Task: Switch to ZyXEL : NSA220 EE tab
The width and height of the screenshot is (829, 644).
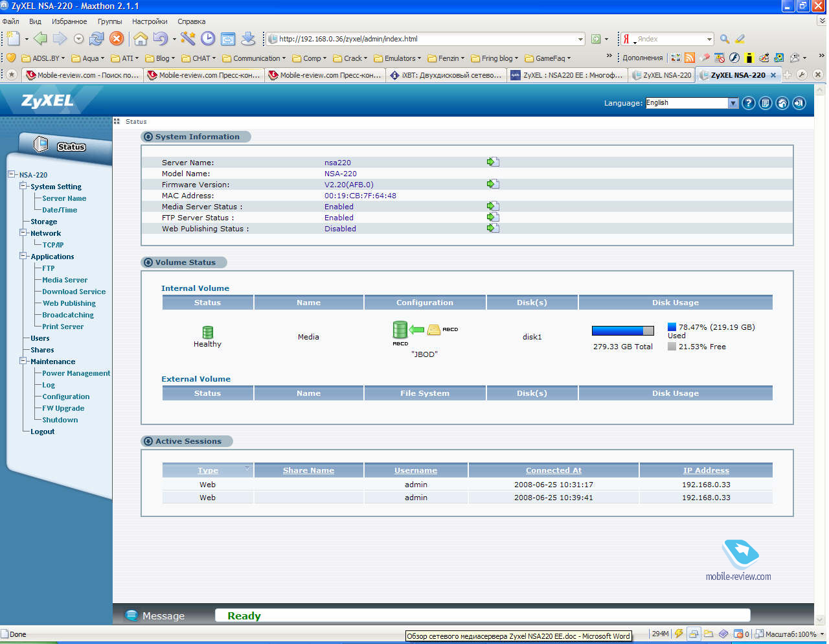Action: point(567,75)
